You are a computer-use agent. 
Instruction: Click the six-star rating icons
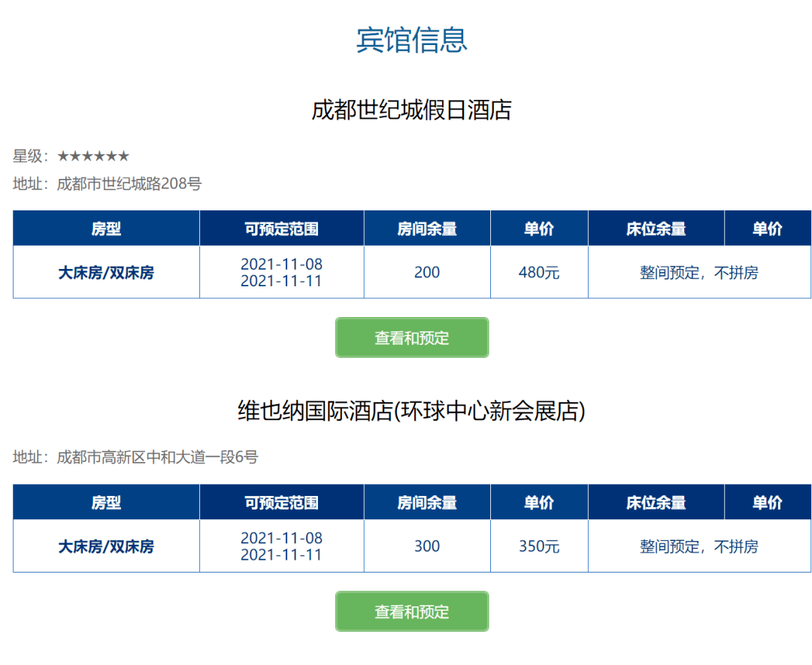click(x=93, y=156)
